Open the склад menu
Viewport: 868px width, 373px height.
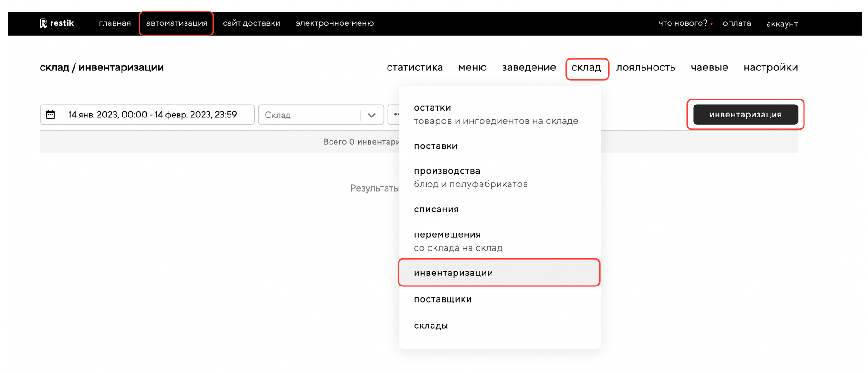586,68
